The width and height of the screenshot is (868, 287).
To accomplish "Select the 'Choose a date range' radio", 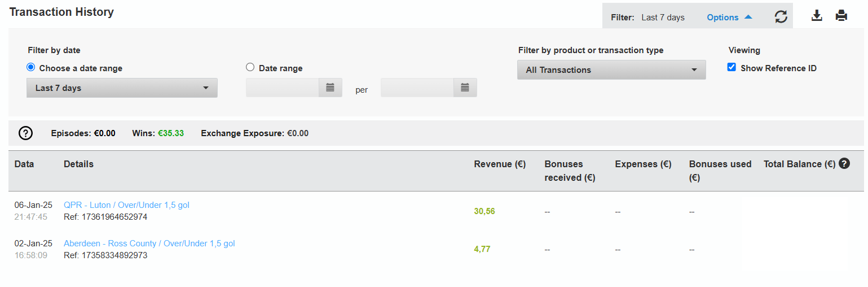I will point(30,67).
